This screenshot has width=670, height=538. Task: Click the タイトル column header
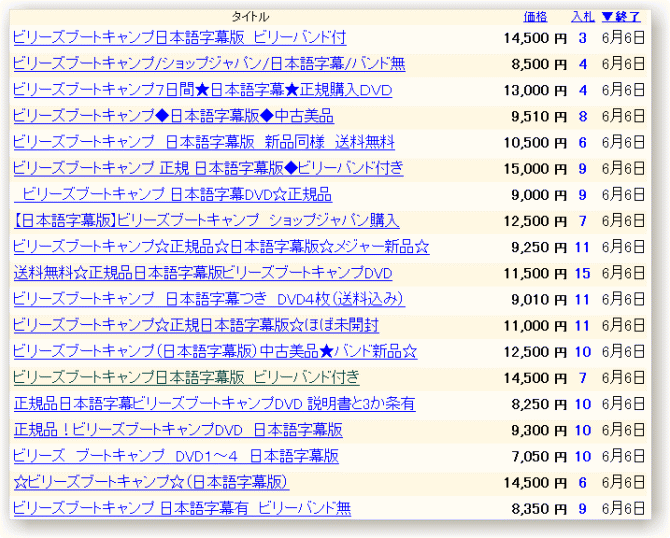[x=250, y=17]
